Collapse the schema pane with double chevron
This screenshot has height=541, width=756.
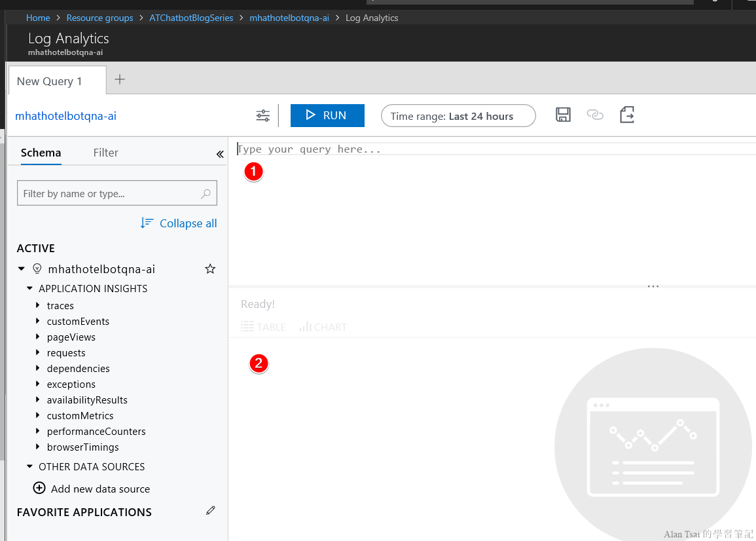(220, 154)
